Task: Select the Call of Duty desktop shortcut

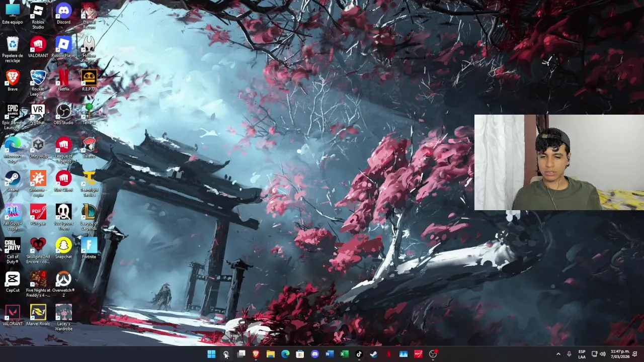Action: pyautogui.click(x=13, y=250)
